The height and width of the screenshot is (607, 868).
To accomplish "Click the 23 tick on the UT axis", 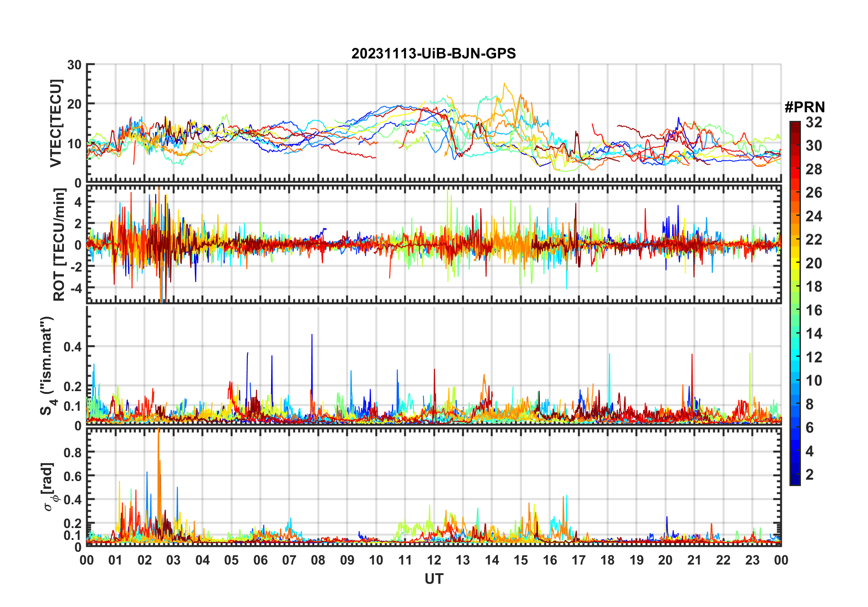I will 752,560.
